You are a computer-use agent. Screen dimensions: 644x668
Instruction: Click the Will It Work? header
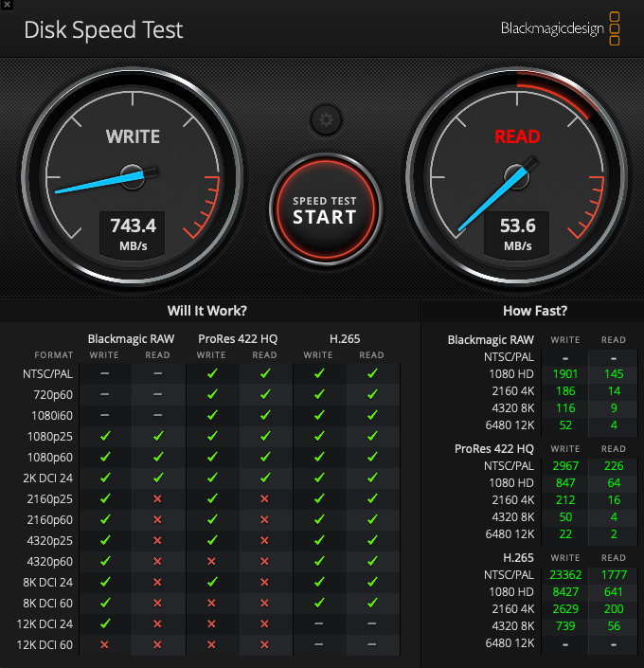coord(207,311)
